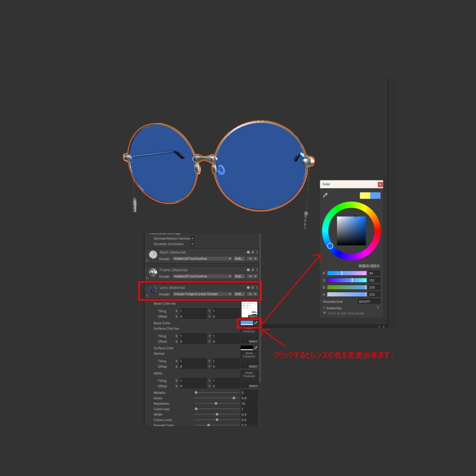Viewport: 476px width, 476px height.
Task: Open the presets icon for Frame material
Action: (x=252, y=270)
